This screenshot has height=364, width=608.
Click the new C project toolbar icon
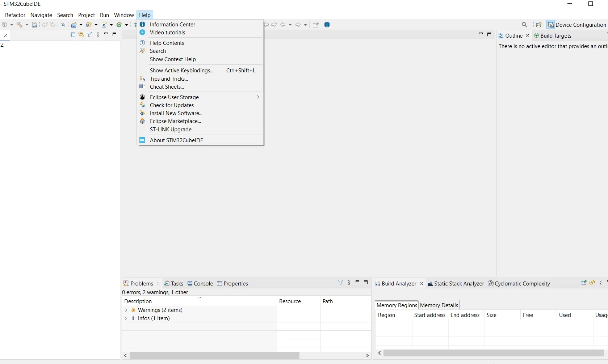point(74,25)
